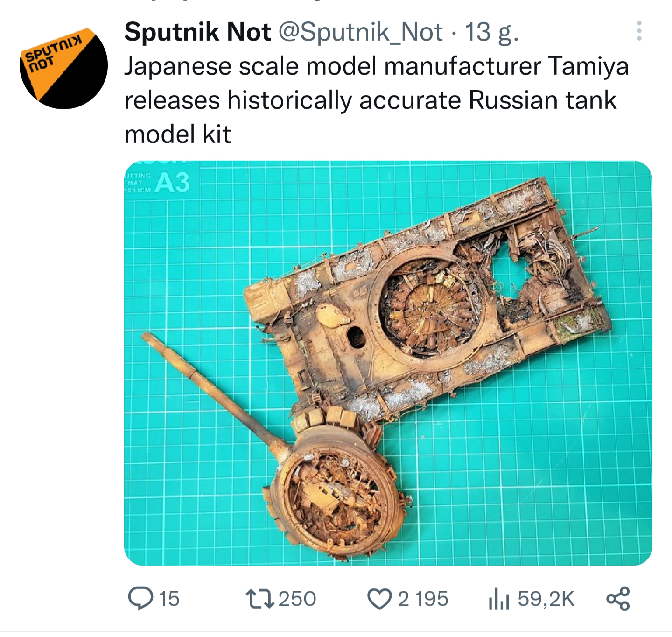Open the Sputnik Not profile avatar
The width and height of the screenshot is (672, 637).
(64, 65)
